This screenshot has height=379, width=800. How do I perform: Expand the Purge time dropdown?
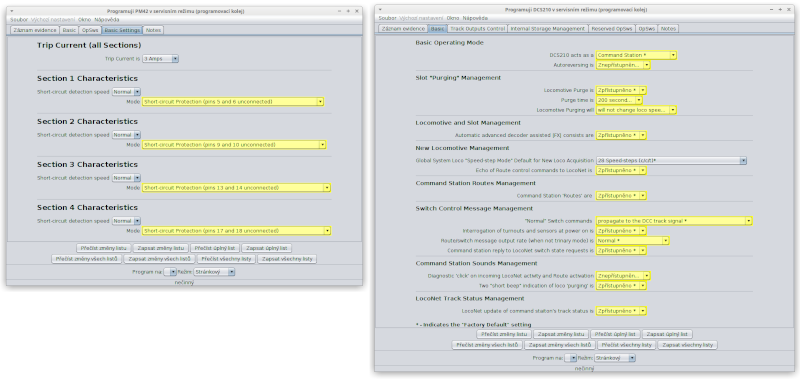[x=619, y=100]
